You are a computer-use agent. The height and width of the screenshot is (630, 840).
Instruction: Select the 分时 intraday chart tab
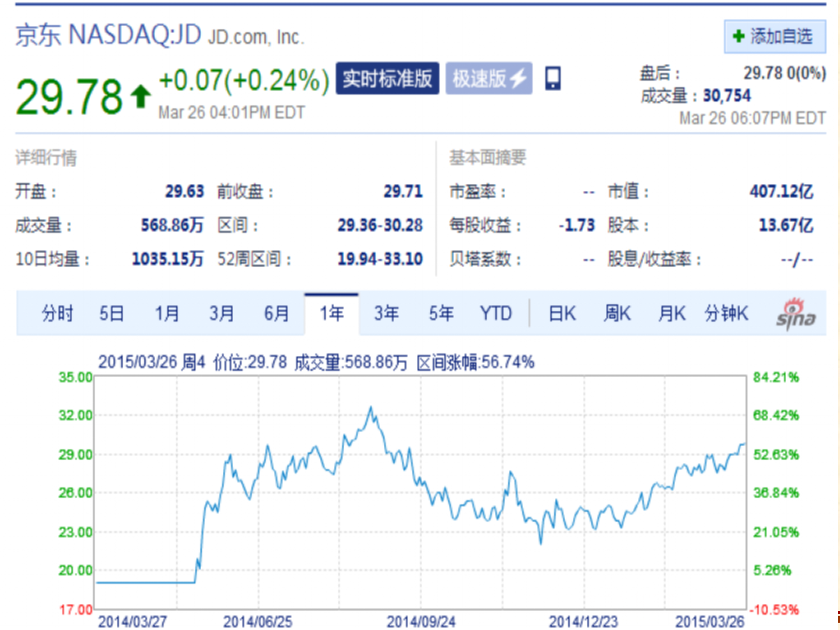click(x=57, y=314)
